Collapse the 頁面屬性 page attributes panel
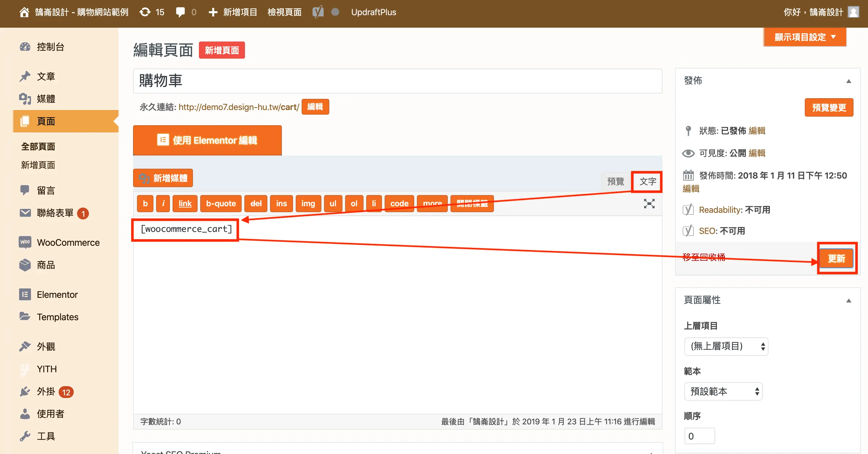 coord(849,301)
